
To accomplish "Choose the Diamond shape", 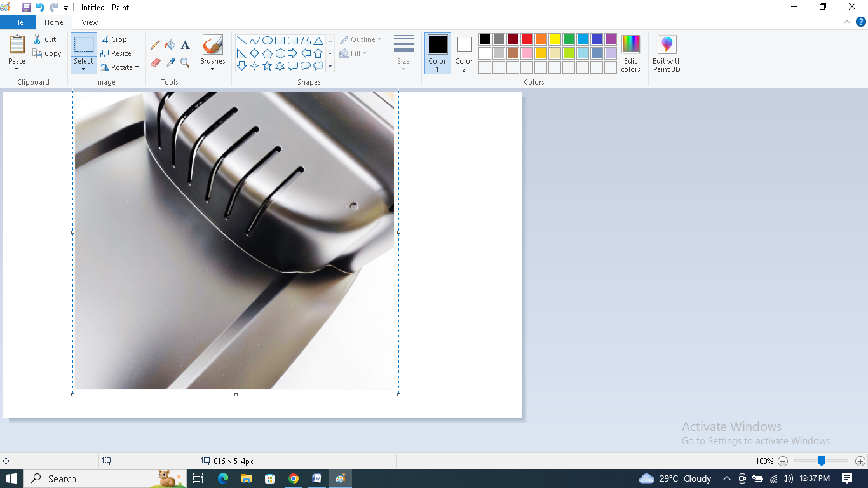I will point(254,53).
